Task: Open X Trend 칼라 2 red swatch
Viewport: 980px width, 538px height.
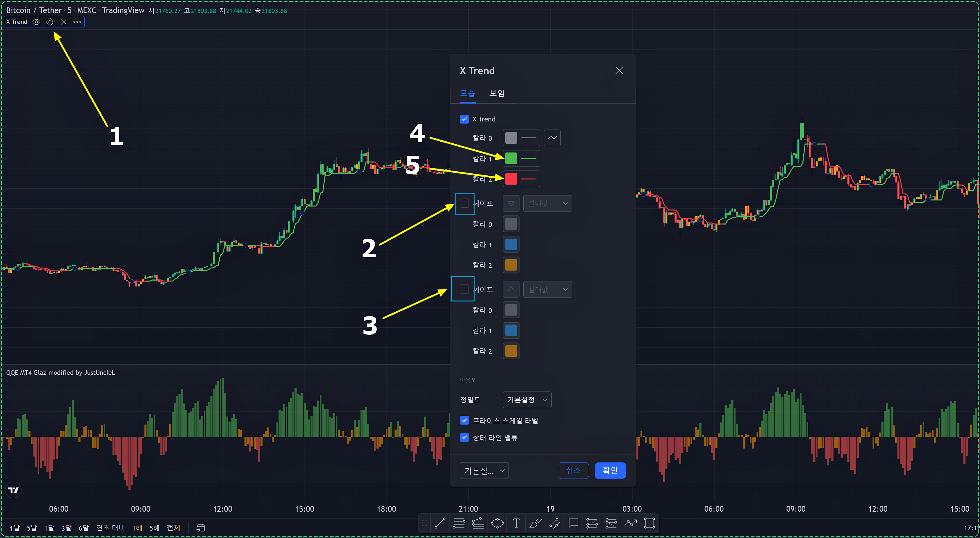Action: point(511,179)
